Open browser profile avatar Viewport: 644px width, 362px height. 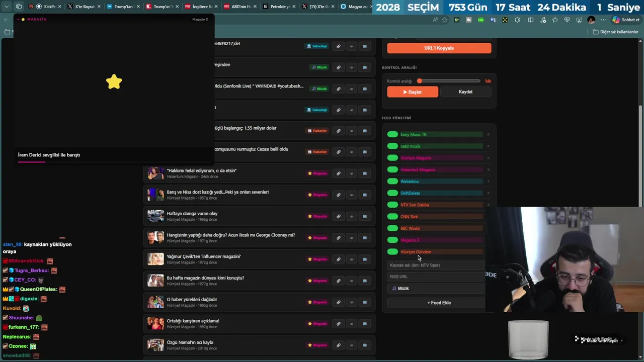[x=591, y=20]
